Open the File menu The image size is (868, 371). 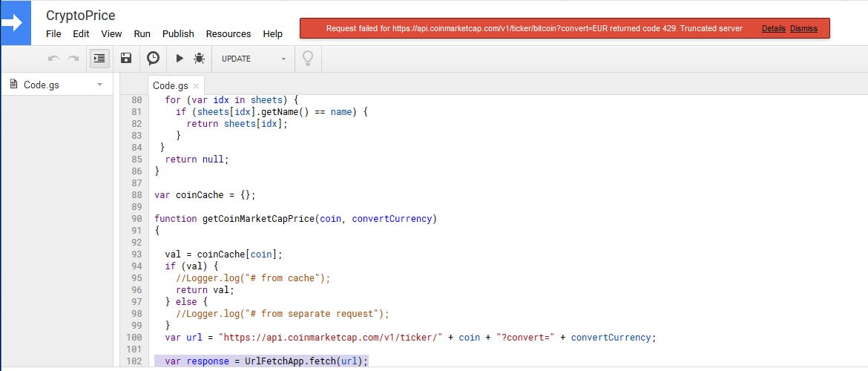point(53,34)
